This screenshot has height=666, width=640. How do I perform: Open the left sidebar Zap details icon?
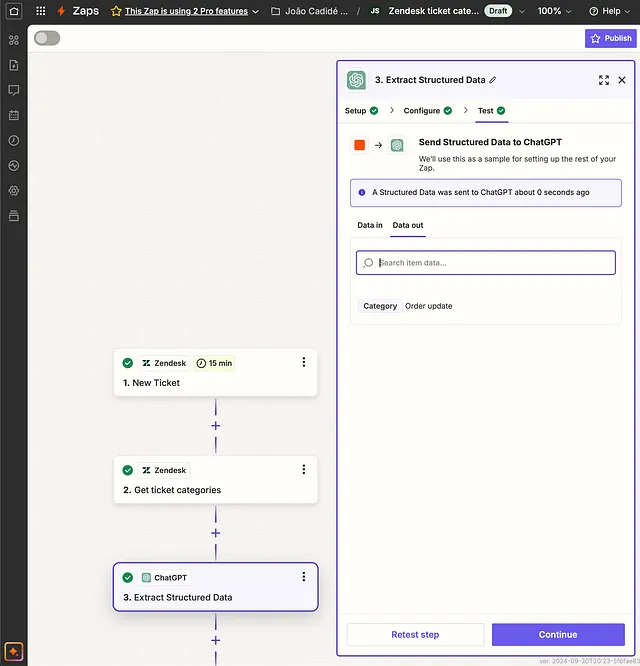pos(14,40)
